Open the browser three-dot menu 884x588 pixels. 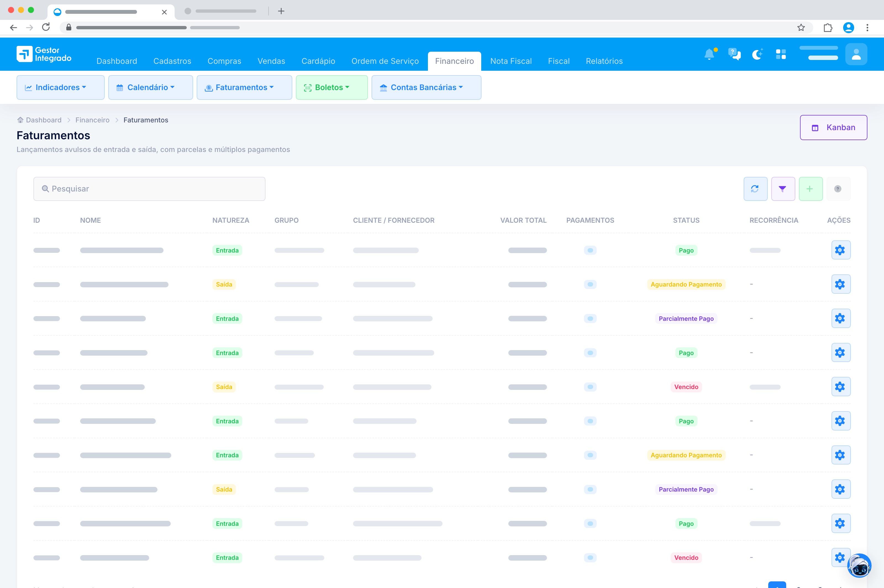point(867,27)
